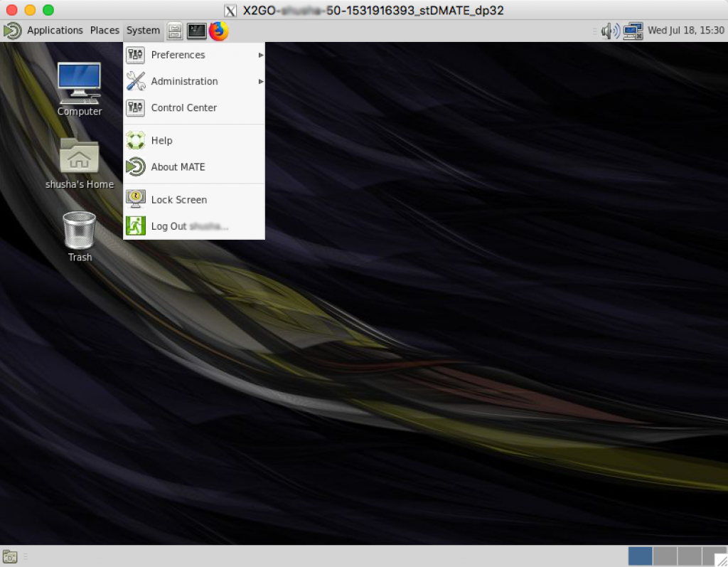Select the Trash desktop icon
728x567 pixels.
point(80,230)
